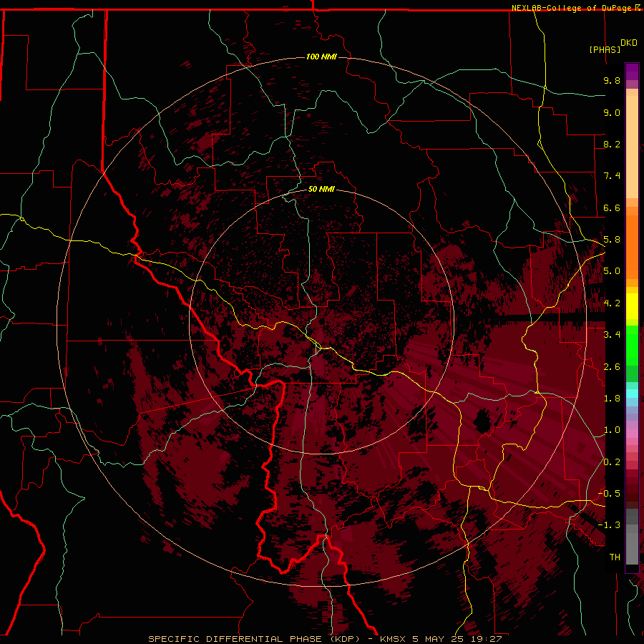The width and height of the screenshot is (644, 644).
Task: Click the 2.6 value on the color scale
Action: [612, 366]
